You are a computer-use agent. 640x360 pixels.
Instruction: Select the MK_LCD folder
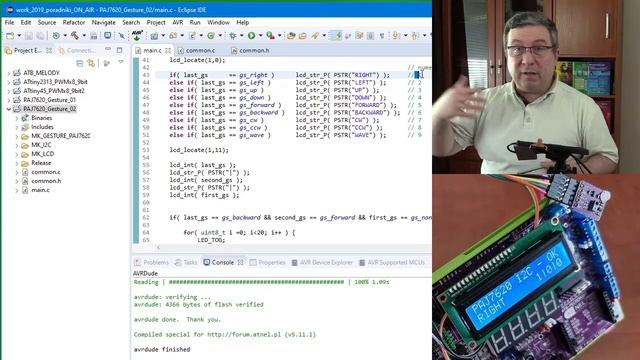[42, 154]
